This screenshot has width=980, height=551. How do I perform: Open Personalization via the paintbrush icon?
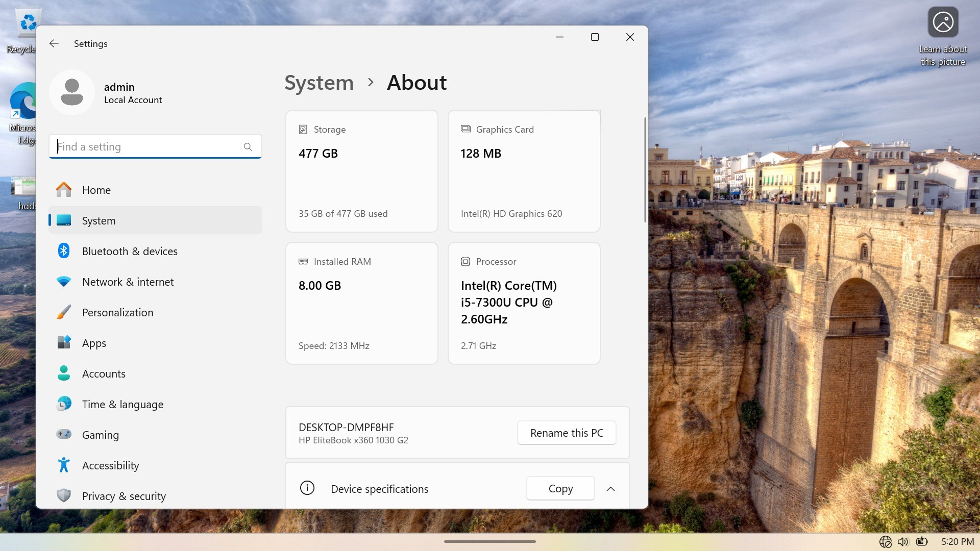point(64,312)
